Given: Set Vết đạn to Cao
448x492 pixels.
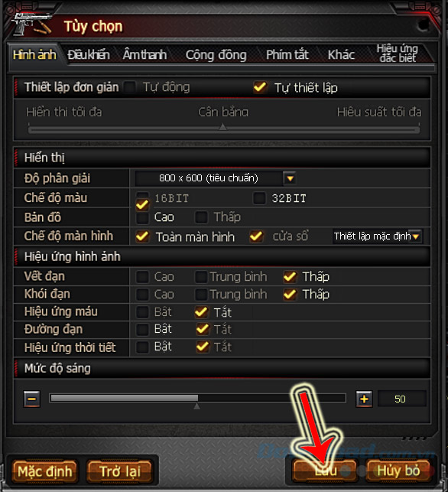Looking at the screenshot, I should point(142,277).
